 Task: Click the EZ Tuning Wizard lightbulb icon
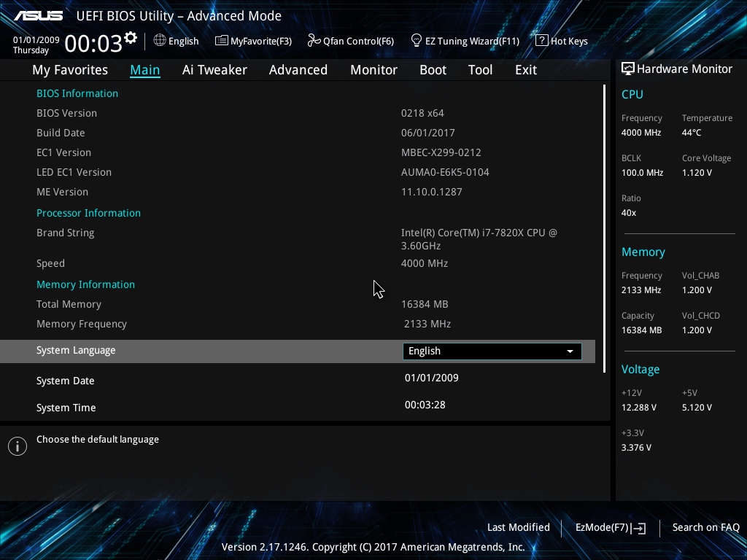click(417, 41)
